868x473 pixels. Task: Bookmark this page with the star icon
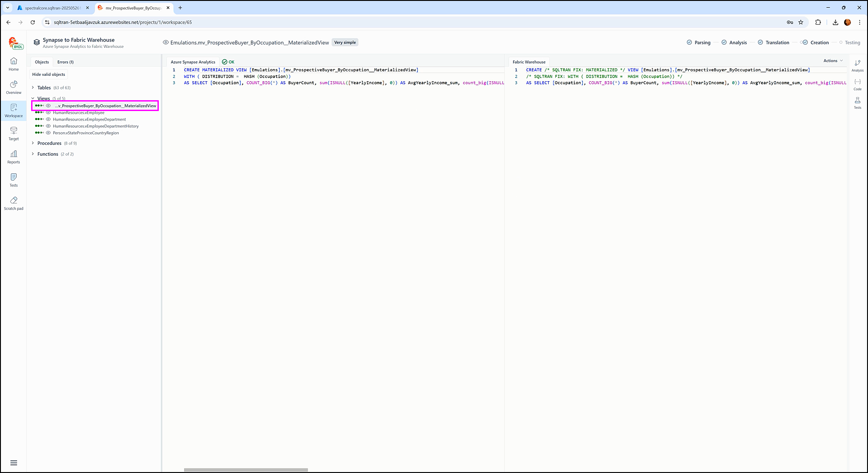(801, 22)
